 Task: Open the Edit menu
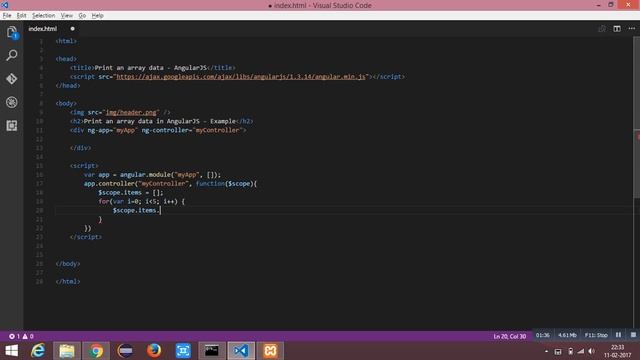pos(21,16)
